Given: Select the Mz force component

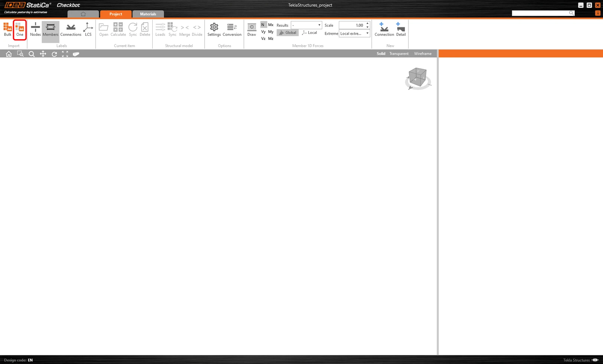Looking at the screenshot, I should click(x=271, y=38).
